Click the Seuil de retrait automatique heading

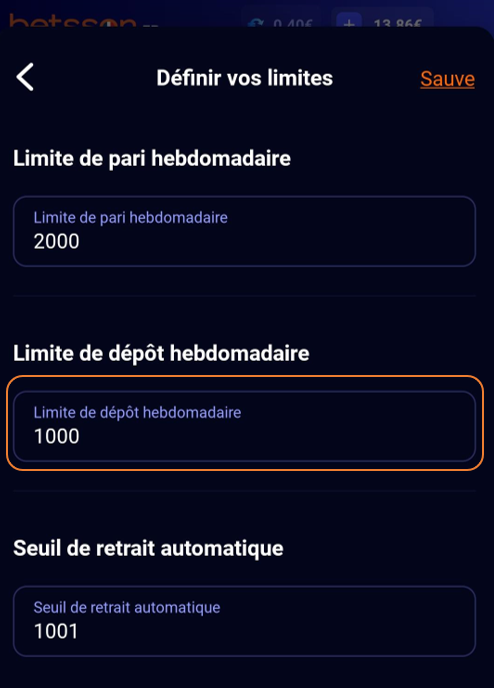tap(148, 548)
